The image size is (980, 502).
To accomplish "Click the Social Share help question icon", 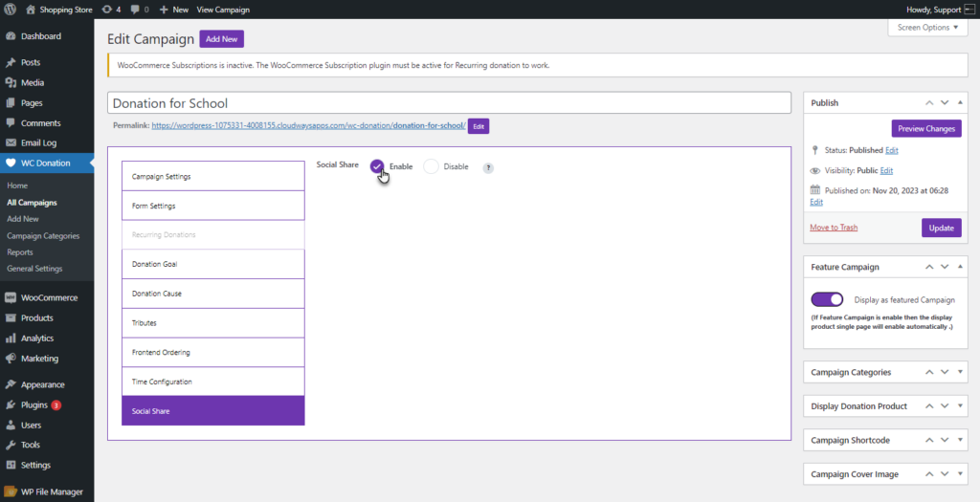I will (x=488, y=168).
